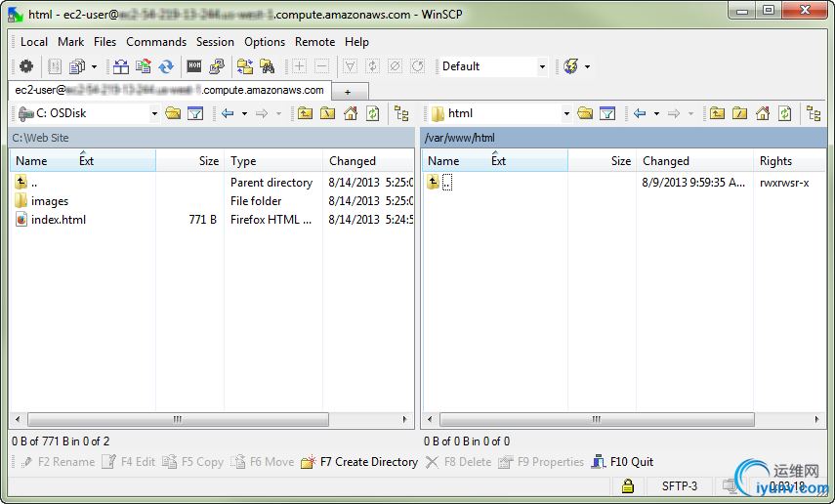Click the Compare Directories toolbar icon
This screenshot has width=835, height=504.
click(121, 66)
